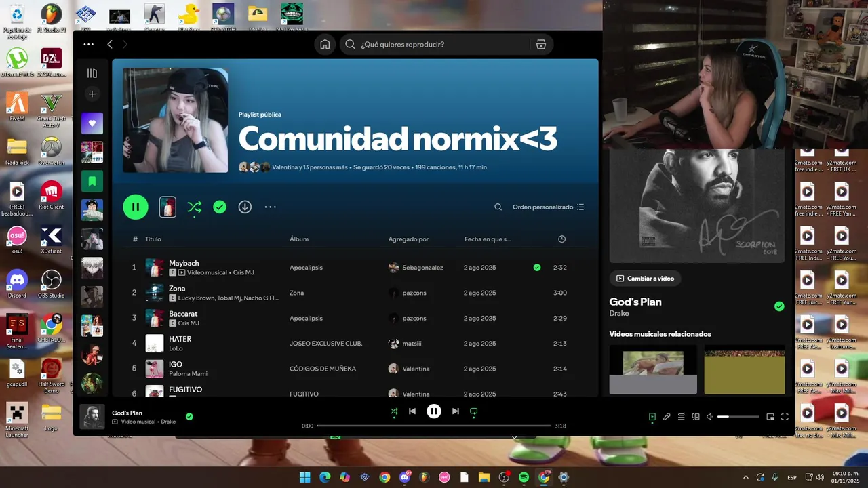
Task: Open the mini player icon
Action: pos(770,417)
